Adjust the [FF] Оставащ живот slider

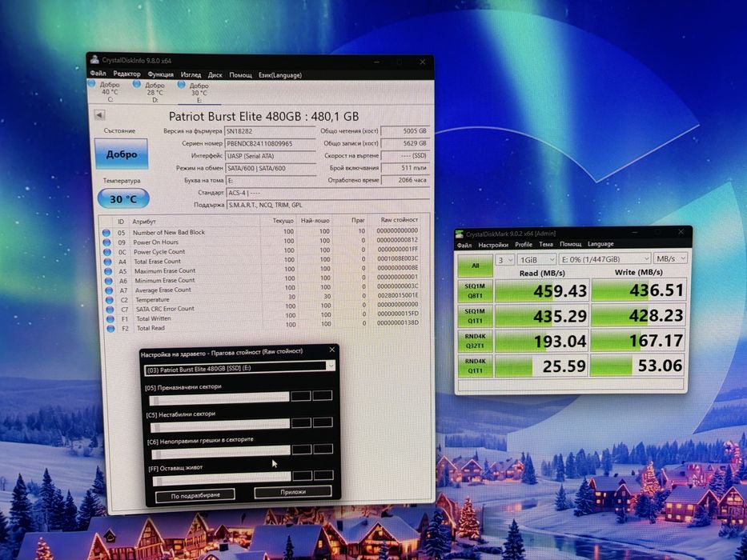[x=222, y=477]
